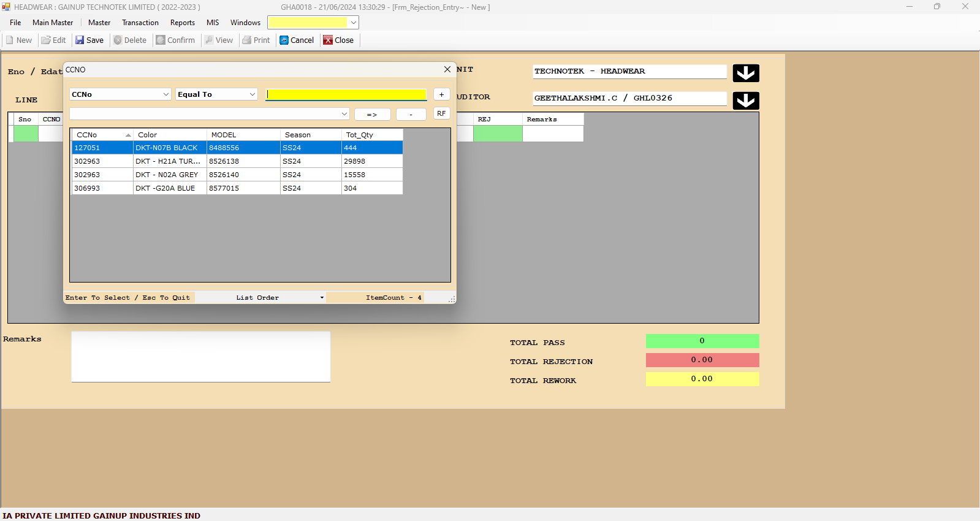Viewport: 980px width, 521px height.
Task: Click the => filter apply button
Action: 372,115
